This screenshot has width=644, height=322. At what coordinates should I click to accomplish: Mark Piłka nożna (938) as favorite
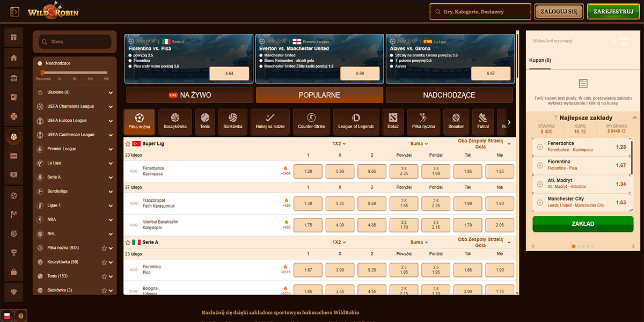tap(105, 248)
